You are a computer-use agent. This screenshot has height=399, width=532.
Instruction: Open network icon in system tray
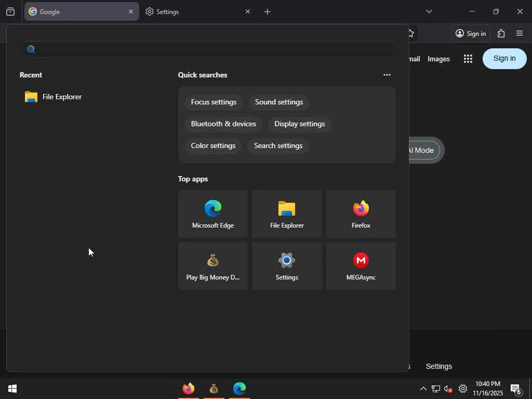point(436,389)
